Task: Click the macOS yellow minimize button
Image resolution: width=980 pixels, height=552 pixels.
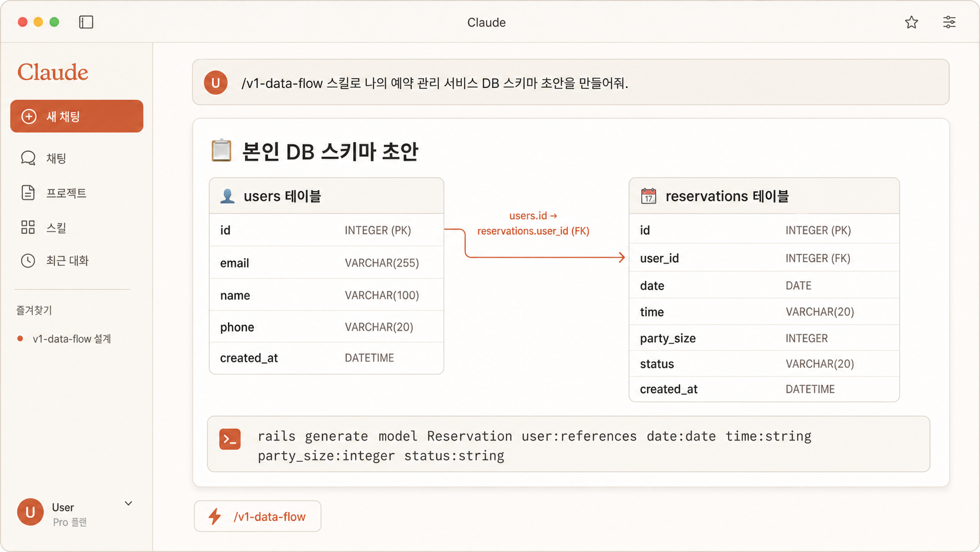Action: pos(39,22)
